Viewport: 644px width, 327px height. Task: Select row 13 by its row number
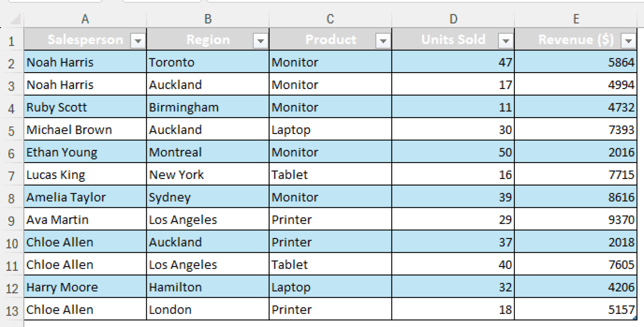[x=12, y=309]
